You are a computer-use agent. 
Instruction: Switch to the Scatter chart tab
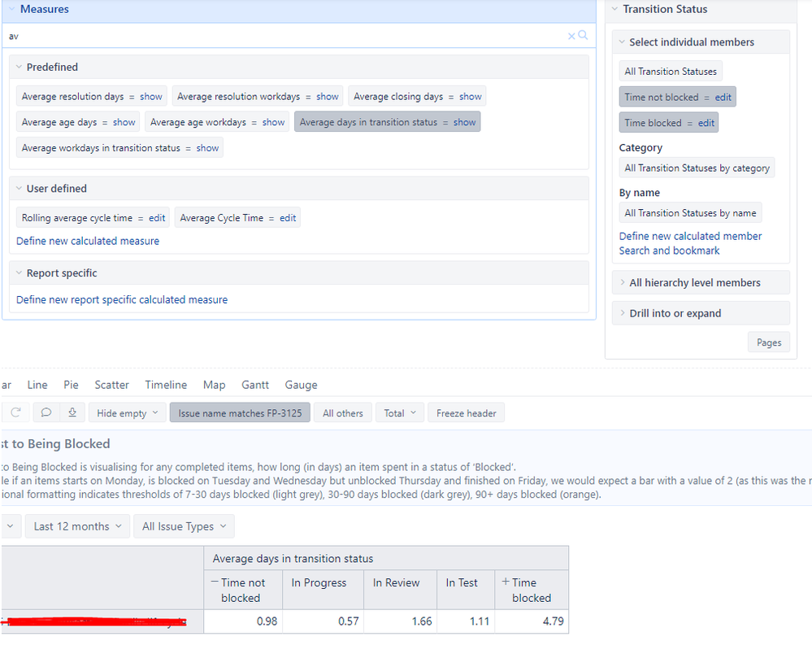click(x=111, y=385)
